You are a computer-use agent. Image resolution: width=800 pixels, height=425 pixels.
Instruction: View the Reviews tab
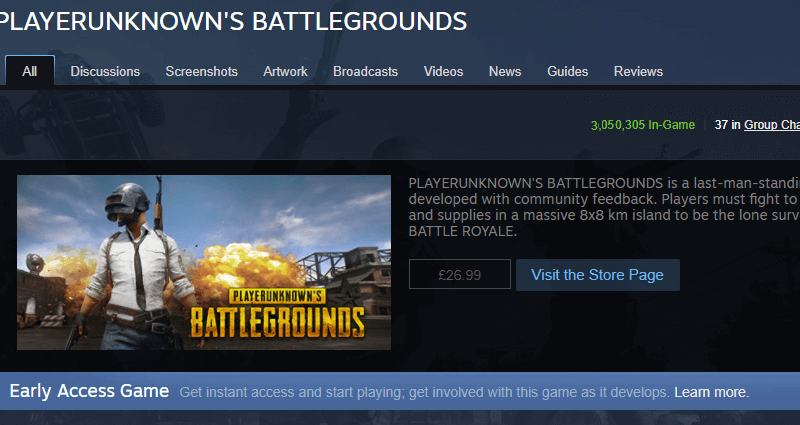pos(638,71)
